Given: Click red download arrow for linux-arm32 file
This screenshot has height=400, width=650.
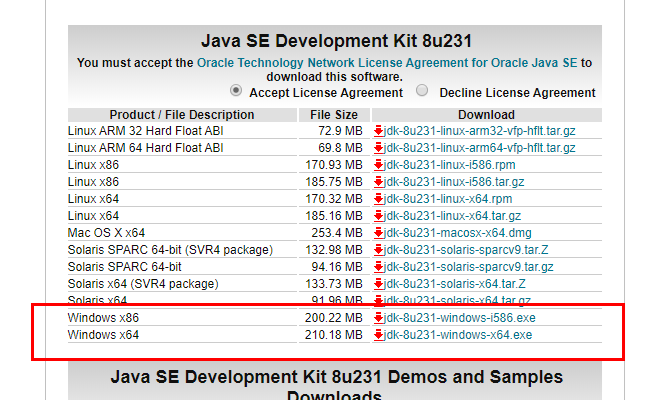Looking at the screenshot, I should (378, 131).
